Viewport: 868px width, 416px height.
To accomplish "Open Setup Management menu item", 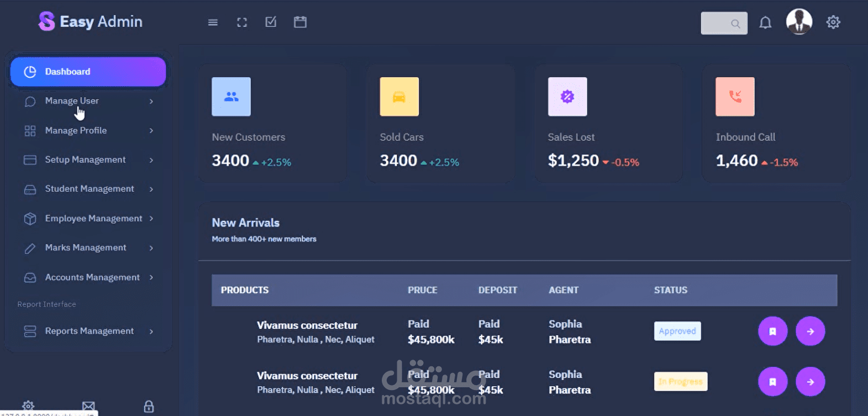I will pyautogui.click(x=88, y=160).
